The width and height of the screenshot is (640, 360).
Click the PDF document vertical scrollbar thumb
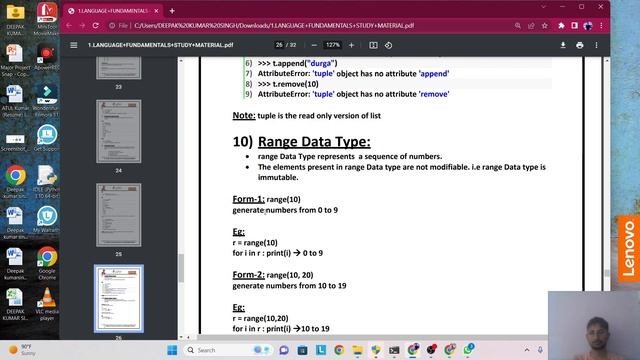point(607,273)
